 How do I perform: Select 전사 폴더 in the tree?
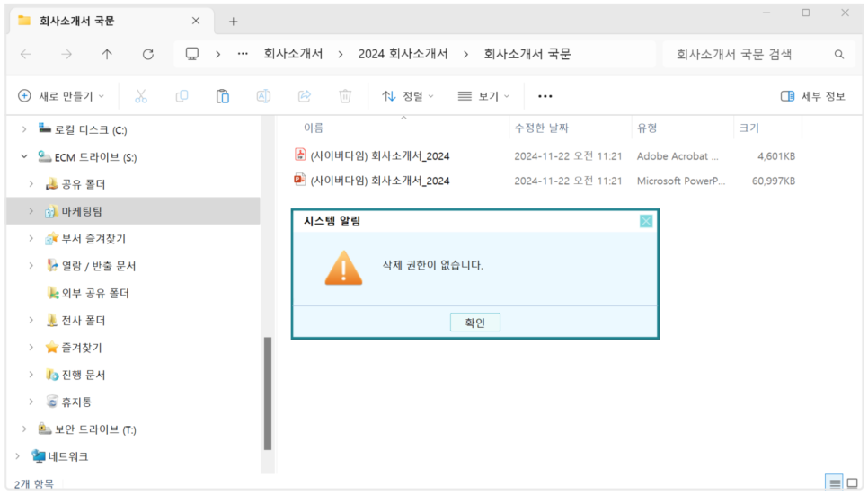75,320
